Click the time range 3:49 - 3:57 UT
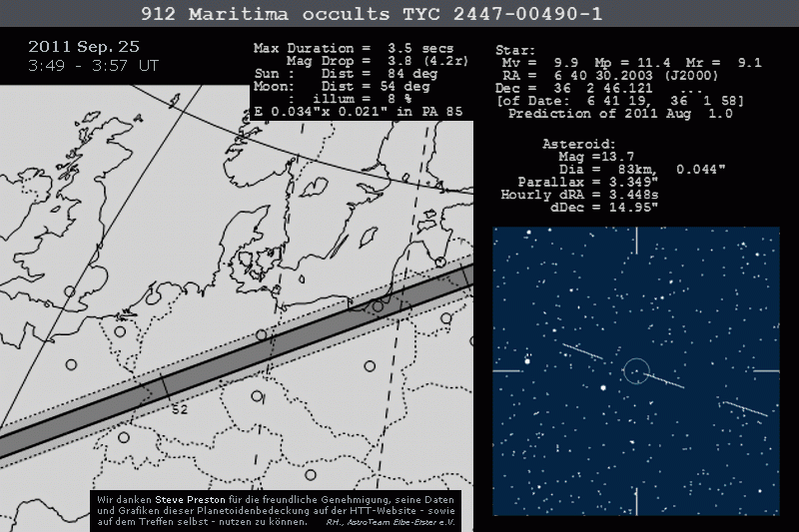 pos(93,66)
